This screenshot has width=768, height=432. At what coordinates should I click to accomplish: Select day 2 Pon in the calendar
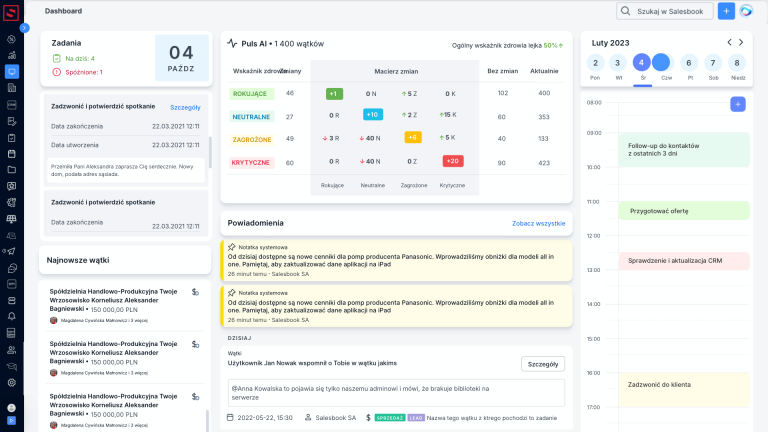595,62
